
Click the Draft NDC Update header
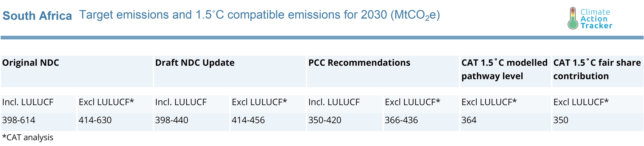click(x=195, y=63)
